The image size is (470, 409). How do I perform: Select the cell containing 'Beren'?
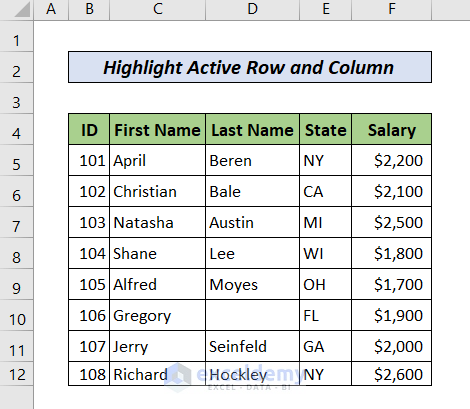(252, 160)
